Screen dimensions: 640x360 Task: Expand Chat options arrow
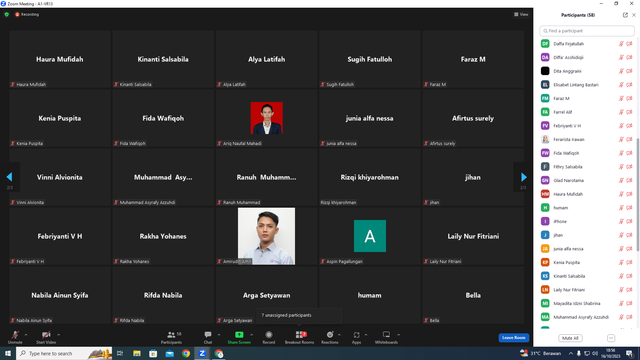219,335
